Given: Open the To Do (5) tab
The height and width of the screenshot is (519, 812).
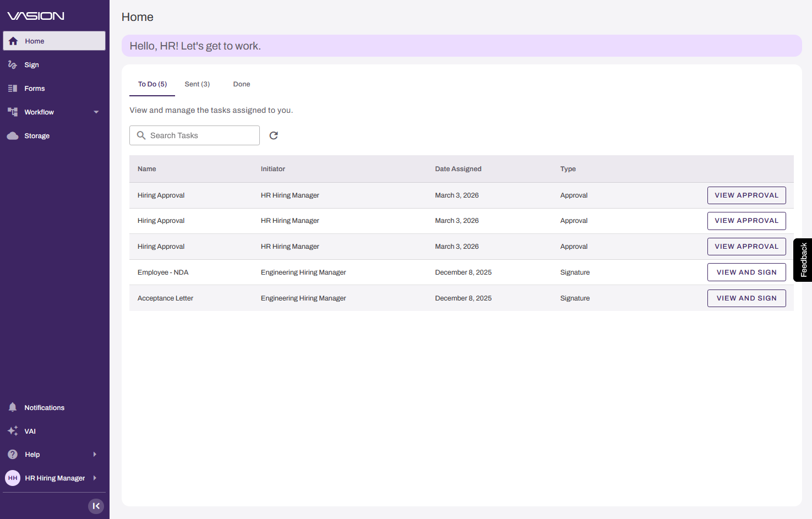Looking at the screenshot, I should pos(152,84).
